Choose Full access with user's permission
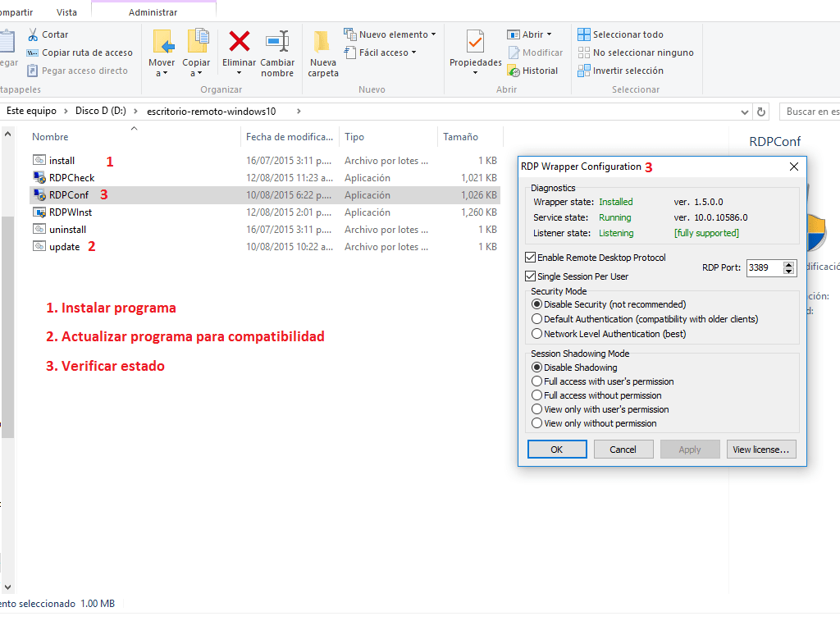This screenshot has height=630, width=840. [537, 381]
